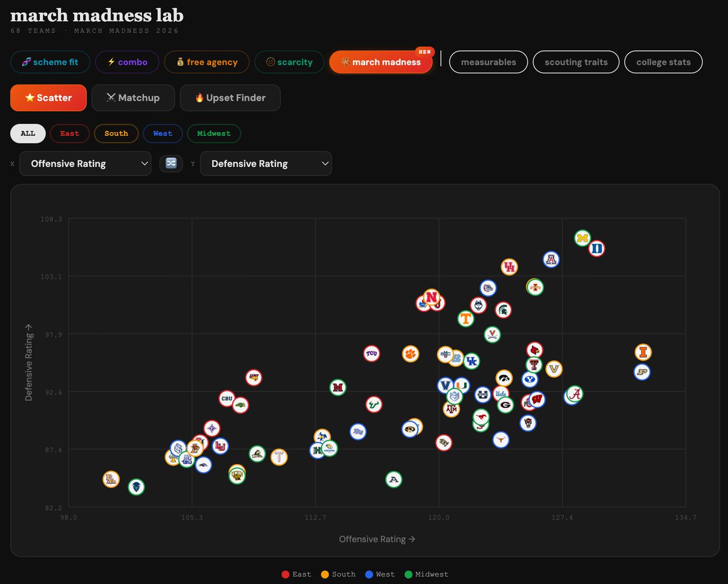Enable the Midwest conference filter
Image resolution: width=728 pixels, height=584 pixels.
tap(214, 134)
